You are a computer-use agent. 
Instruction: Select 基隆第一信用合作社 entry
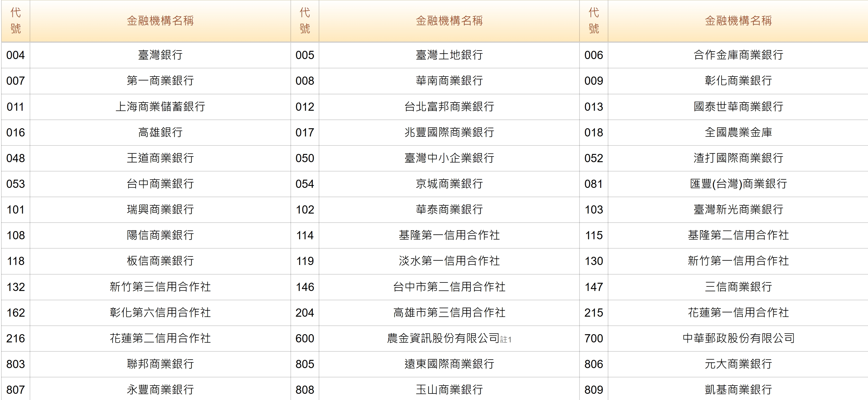coord(449,235)
